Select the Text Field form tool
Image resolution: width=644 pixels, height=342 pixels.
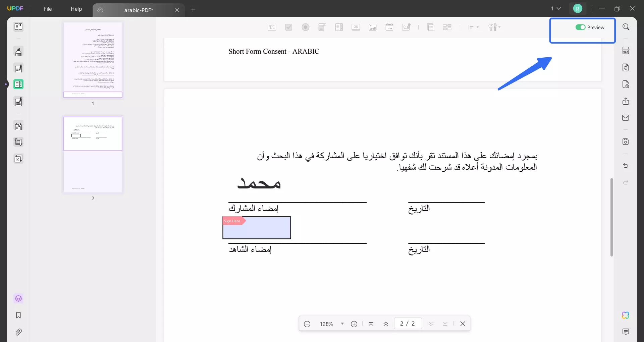click(272, 27)
